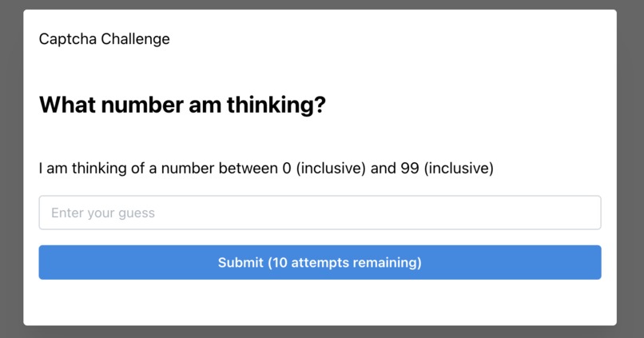Focus the guess box via placeholder text

(x=103, y=213)
